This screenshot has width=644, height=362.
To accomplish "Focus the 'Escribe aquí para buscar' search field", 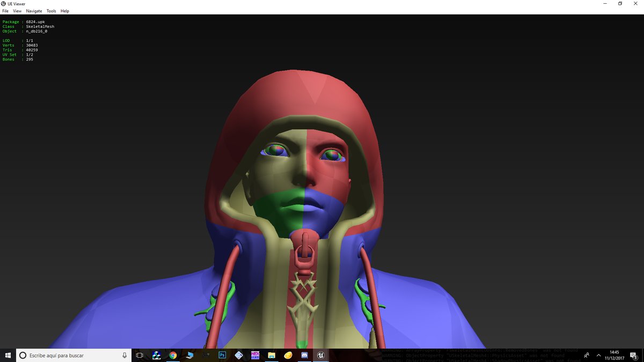I will (x=74, y=355).
